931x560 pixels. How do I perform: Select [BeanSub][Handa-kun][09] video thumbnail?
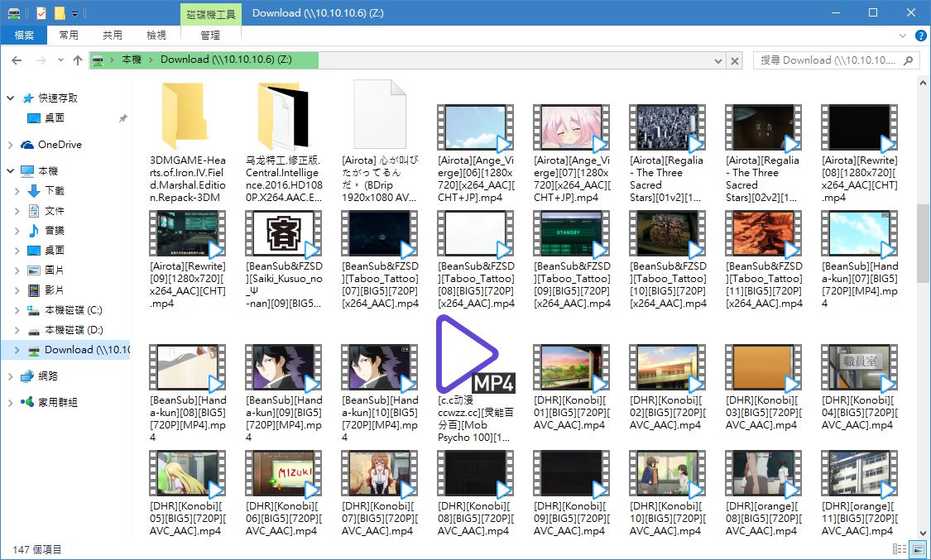pyautogui.click(x=283, y=368)
